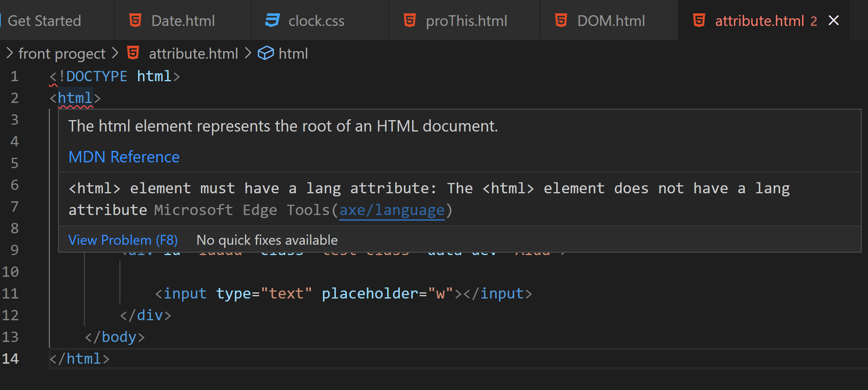Click the CSS3 icon on clock.css tab
Image resolution: width=868 pixels, height=390 pixels.
tap(273, 20)
